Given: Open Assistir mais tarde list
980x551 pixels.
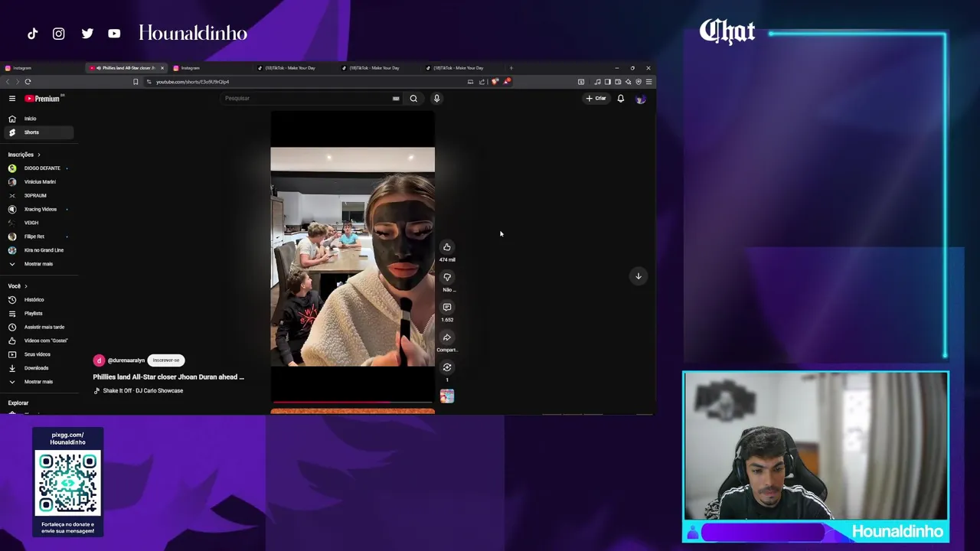Looking at the screenshot, I should pos(38,327).
